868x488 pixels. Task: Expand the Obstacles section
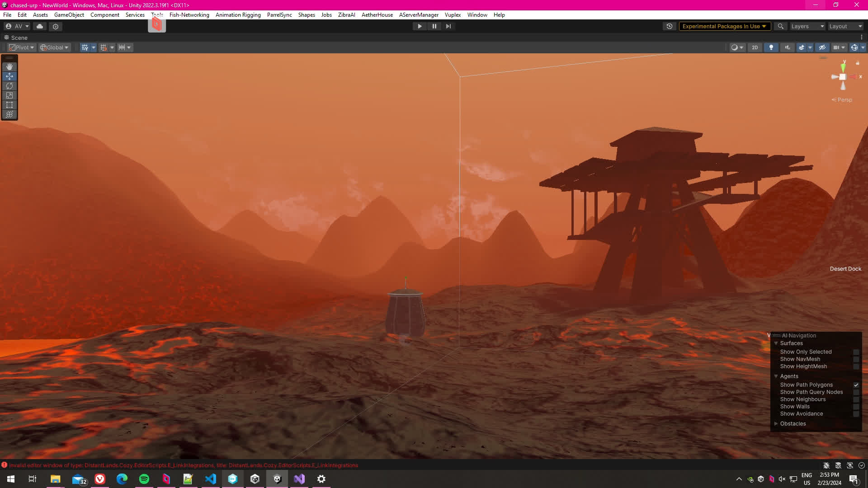click(x=776, y=424)
